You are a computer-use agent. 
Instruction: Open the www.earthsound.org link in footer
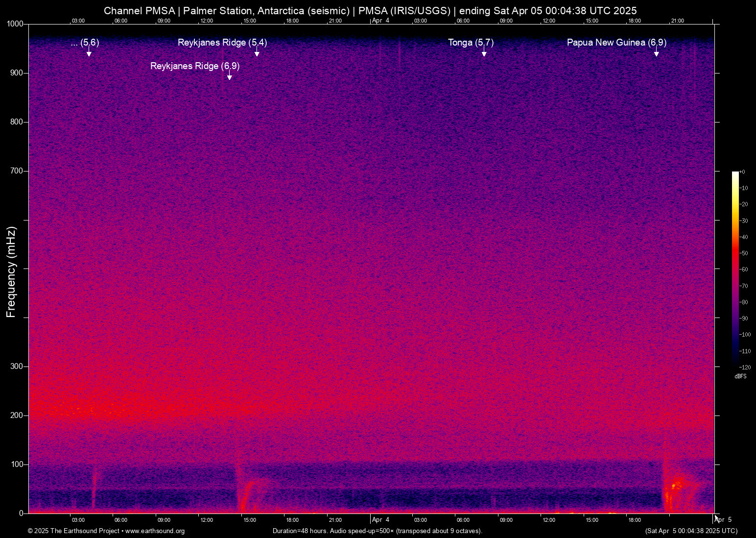pos(155,531)
